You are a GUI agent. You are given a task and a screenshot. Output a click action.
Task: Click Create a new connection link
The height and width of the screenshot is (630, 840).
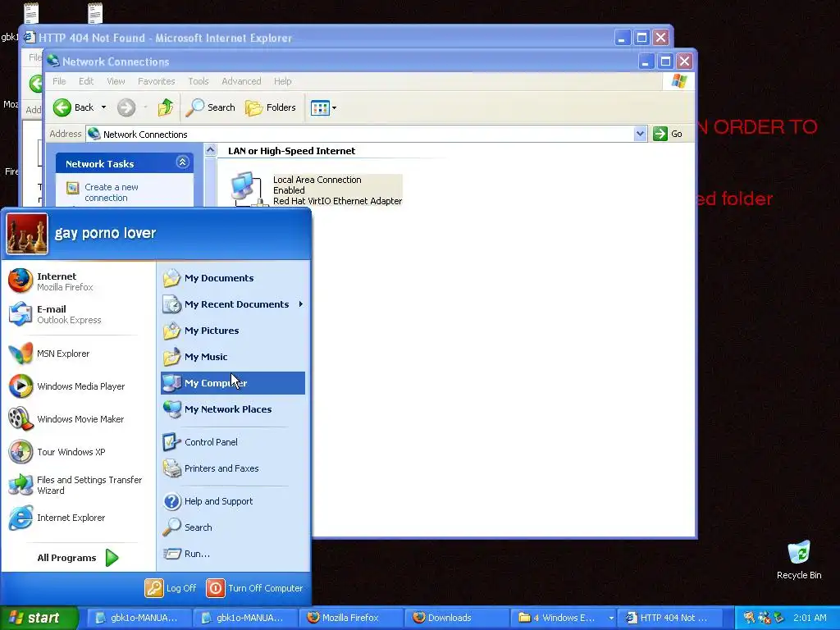(111, 192)
